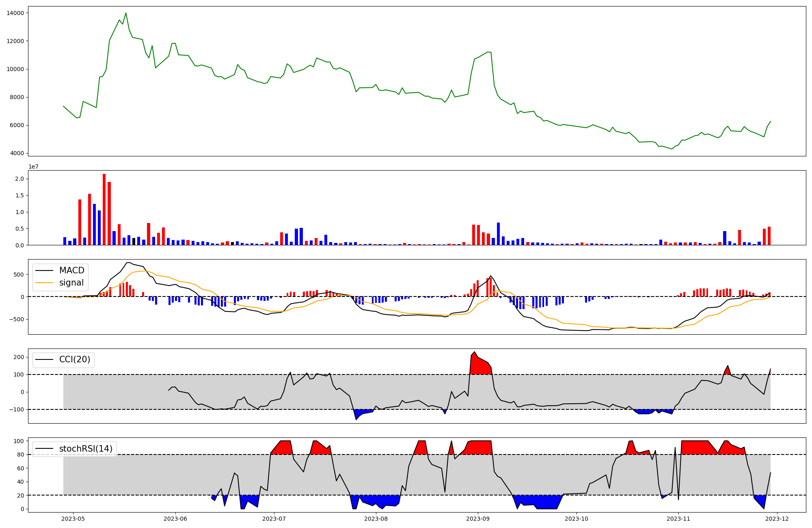Click the 2023-07 x-axis date label
The image size is (812, 528).
pos(274,519)
